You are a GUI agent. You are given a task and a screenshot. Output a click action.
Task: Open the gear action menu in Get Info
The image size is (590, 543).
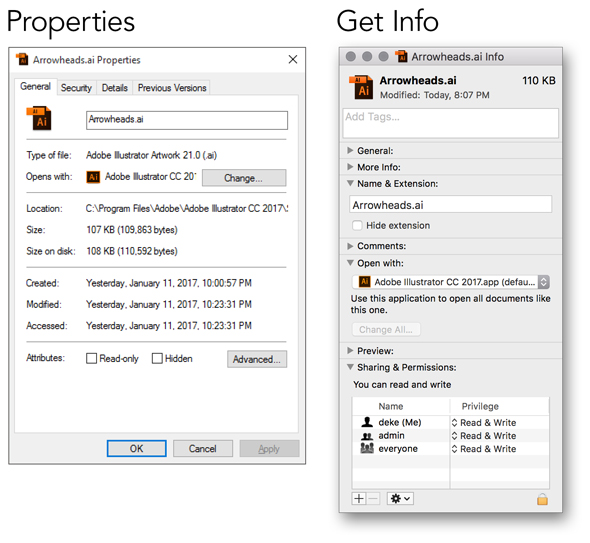pyautogui.click(x=400, y=499)
